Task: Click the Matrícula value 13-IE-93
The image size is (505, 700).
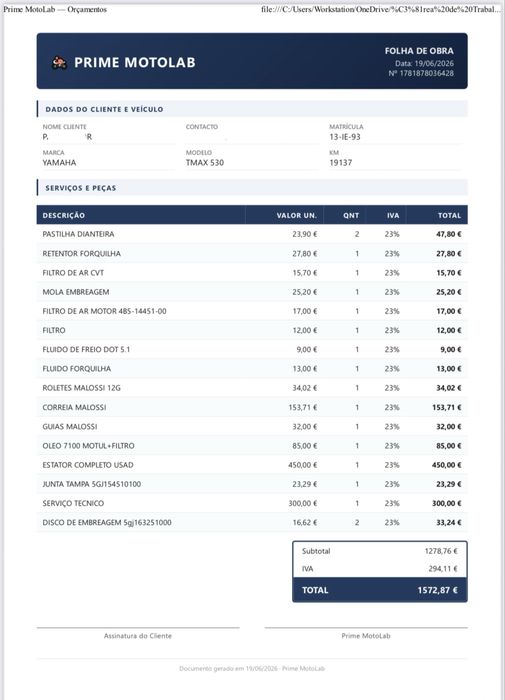Action: tap(345, 137)
